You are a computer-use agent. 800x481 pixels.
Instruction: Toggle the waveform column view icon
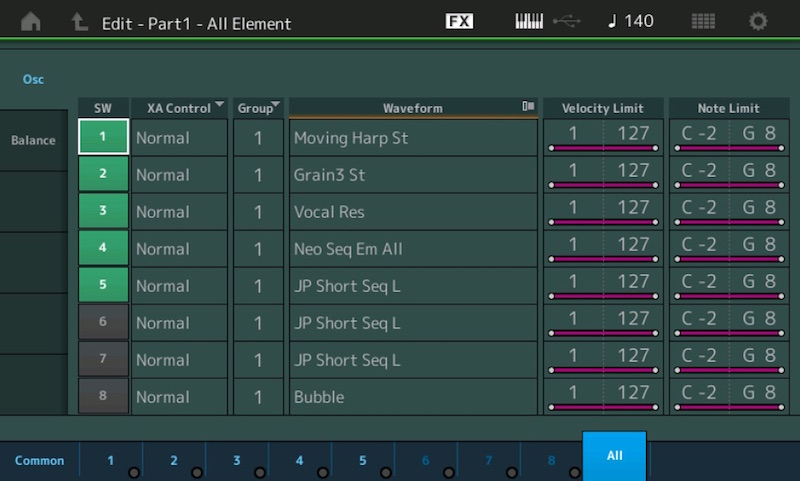coord(528,106)
